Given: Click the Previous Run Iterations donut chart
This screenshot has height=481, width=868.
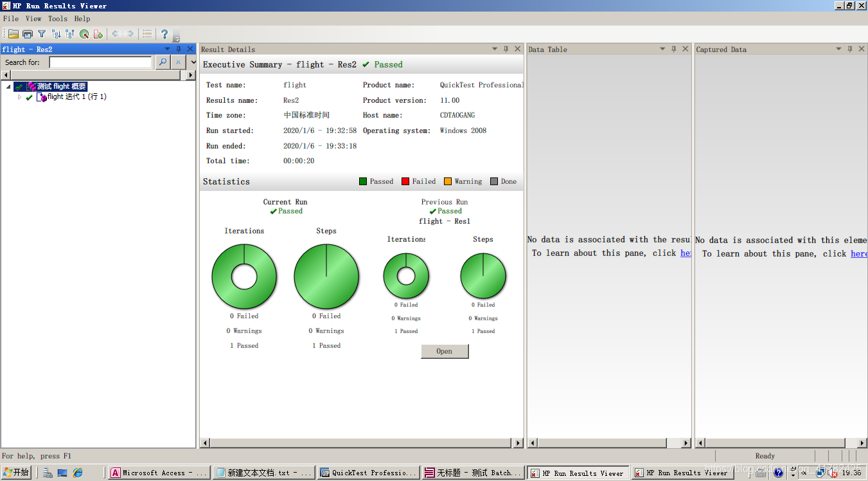Looking at the screenshot, I should pos(406,276).
